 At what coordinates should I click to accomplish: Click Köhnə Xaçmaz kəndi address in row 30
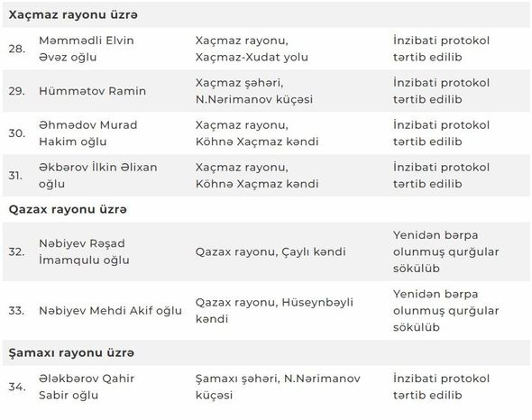click(x=257, y=142)
